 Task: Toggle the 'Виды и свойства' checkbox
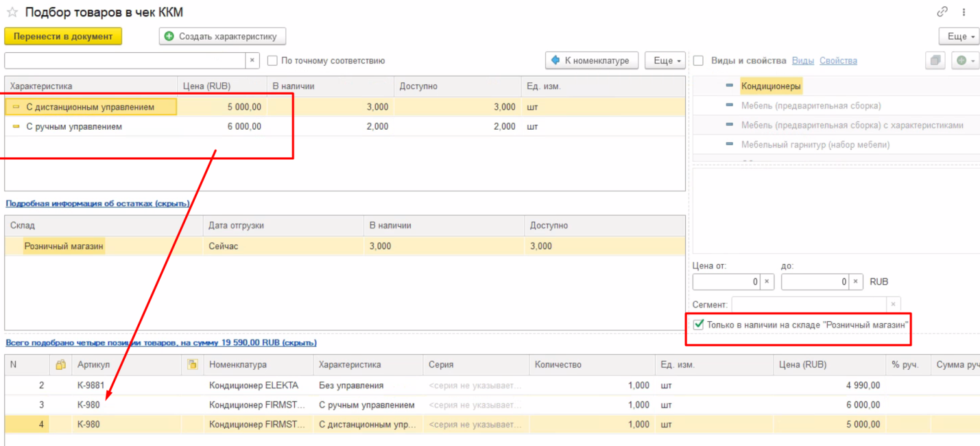click(698, 60)
